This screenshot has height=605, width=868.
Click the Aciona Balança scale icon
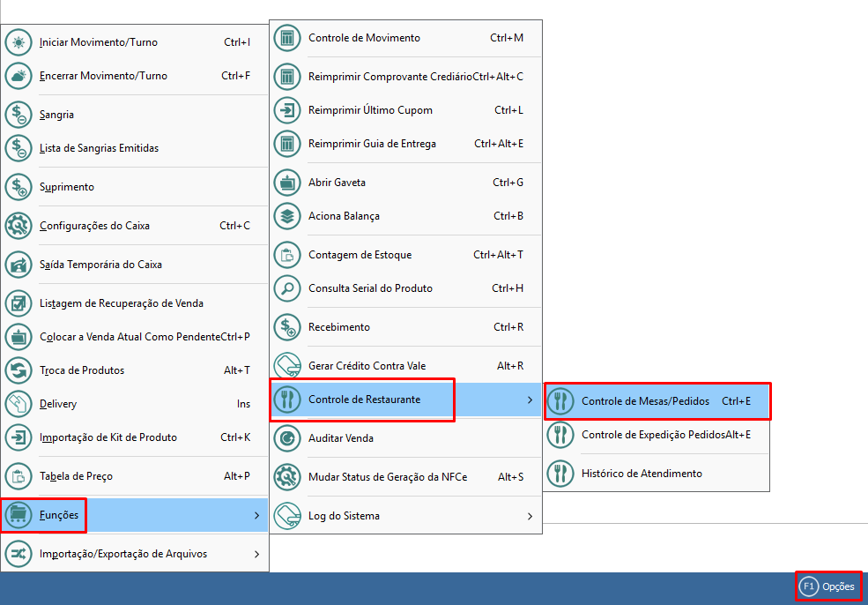click(x=287, y=216)
